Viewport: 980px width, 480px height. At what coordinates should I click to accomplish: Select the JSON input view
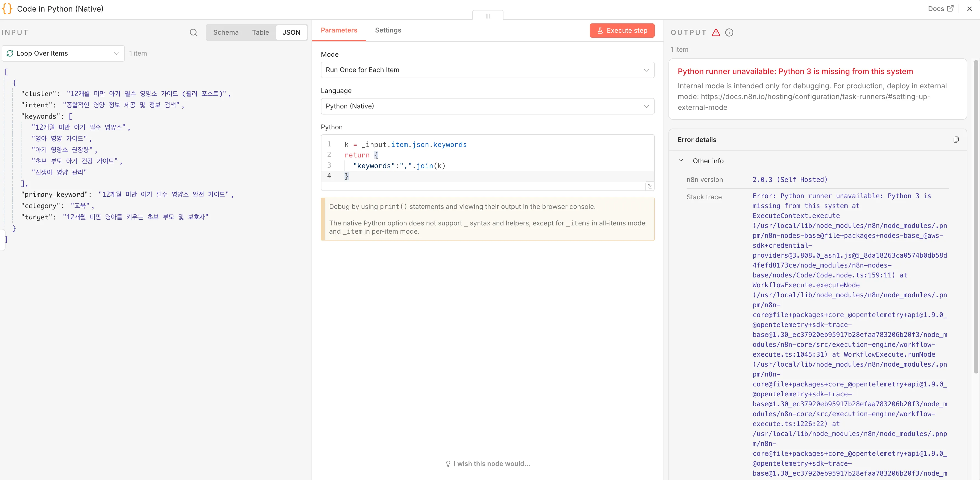click(291, 32)
